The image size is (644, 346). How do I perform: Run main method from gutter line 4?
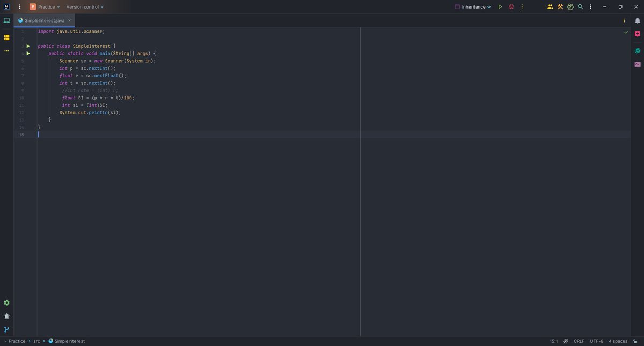pos(28,54)
